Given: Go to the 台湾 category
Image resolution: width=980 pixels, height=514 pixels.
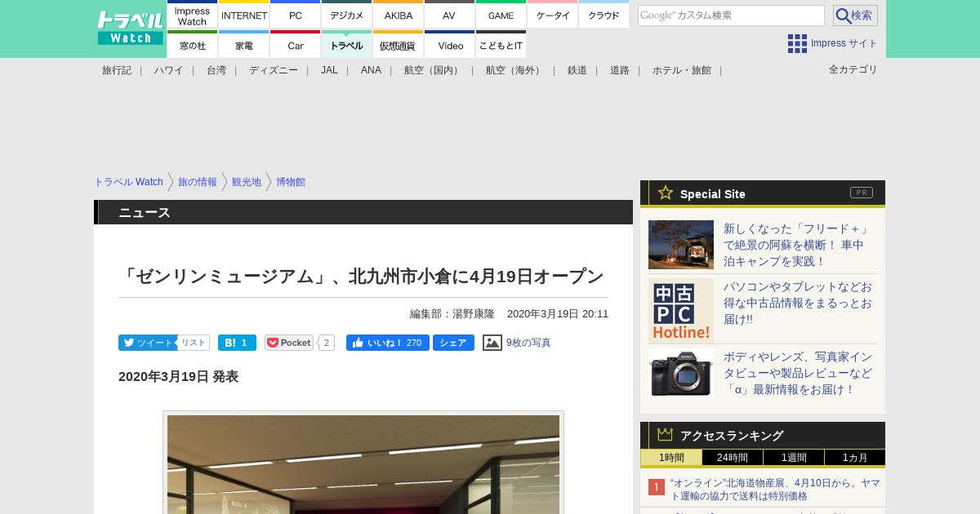Looking at the screenshot, I should point(216,70).
